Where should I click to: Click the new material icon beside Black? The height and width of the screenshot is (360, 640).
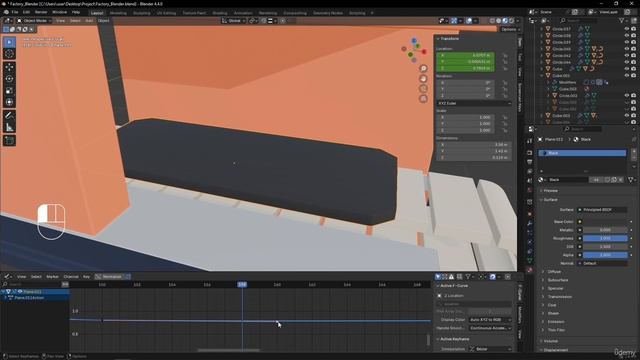point(614,180)
